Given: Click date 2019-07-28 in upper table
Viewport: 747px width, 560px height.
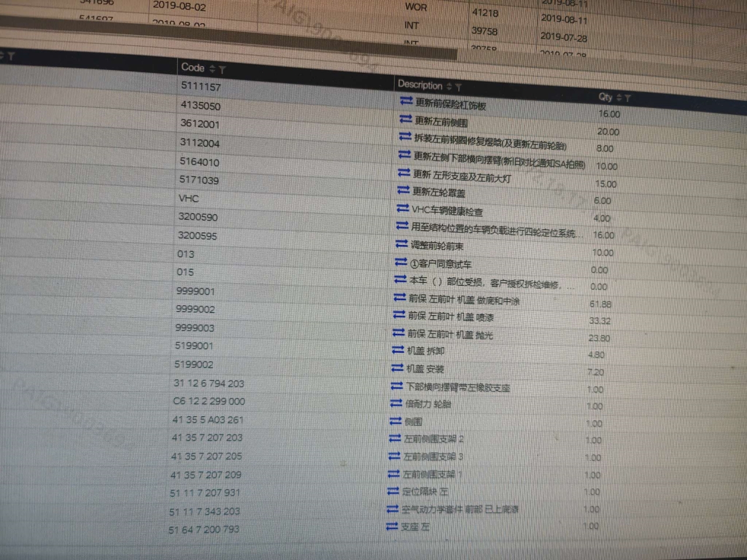Looking at the screenshot, I should pos(564,37).
